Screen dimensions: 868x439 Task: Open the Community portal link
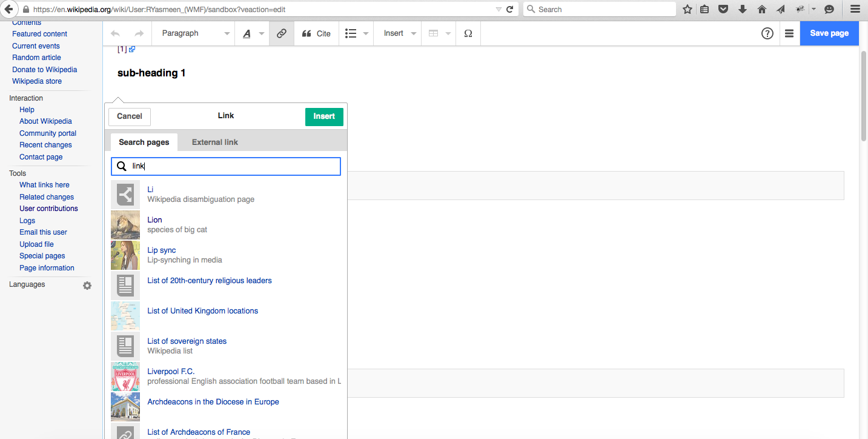48,133
